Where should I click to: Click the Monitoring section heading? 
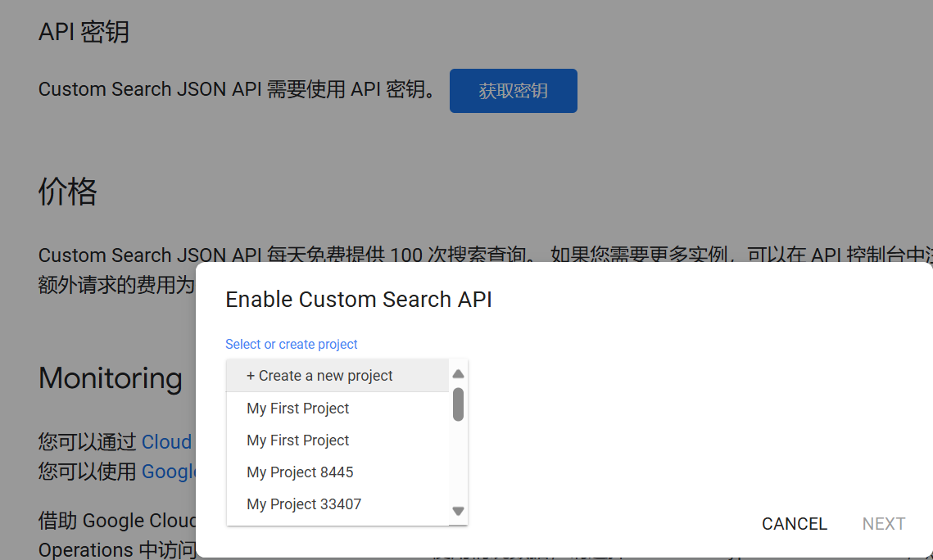pos(110,378)
